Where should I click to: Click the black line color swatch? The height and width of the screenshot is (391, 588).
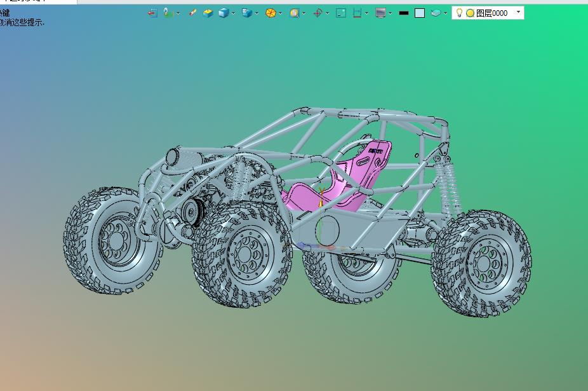coord(403,13)
